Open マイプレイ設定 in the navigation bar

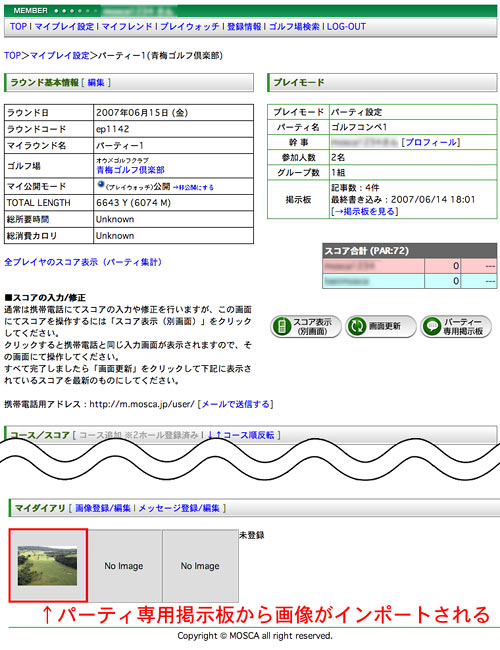[x=64, y=27]
